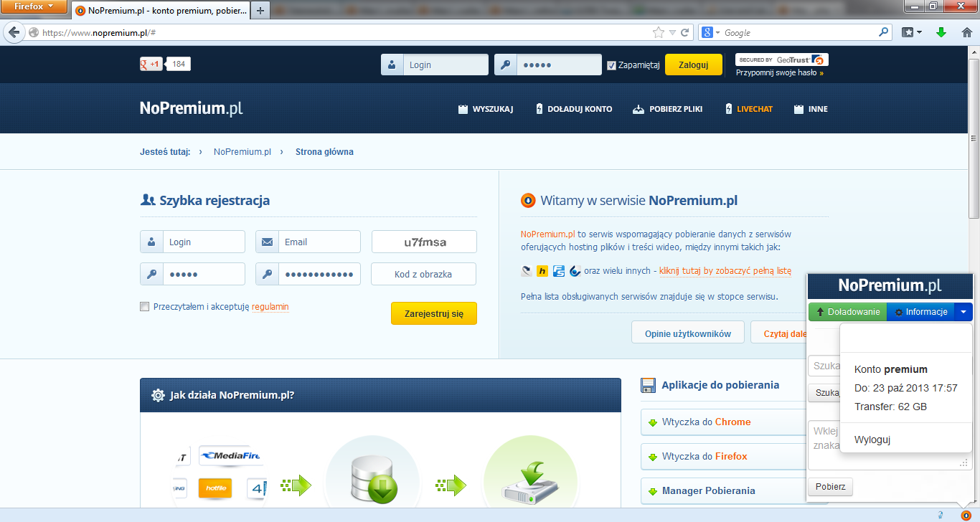Open Firefox downloads green arrow icon
980x522 pixels.
(x=941, y=32)
